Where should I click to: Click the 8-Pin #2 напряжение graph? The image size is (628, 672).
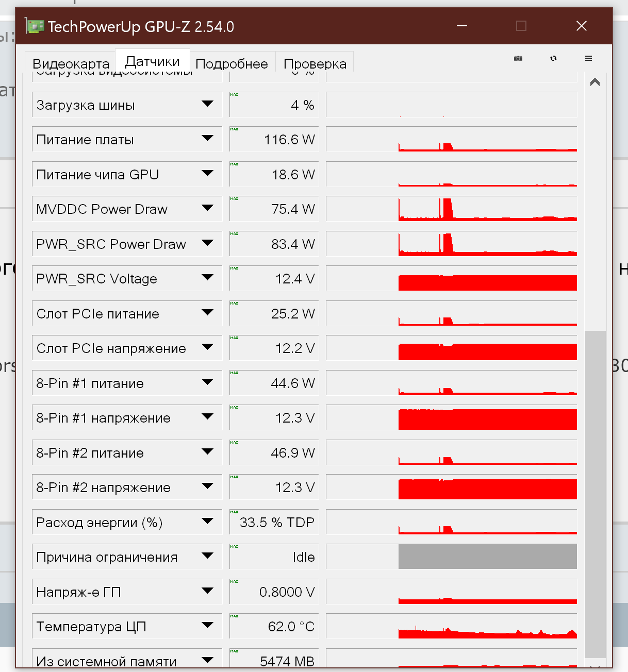(452, 487)
